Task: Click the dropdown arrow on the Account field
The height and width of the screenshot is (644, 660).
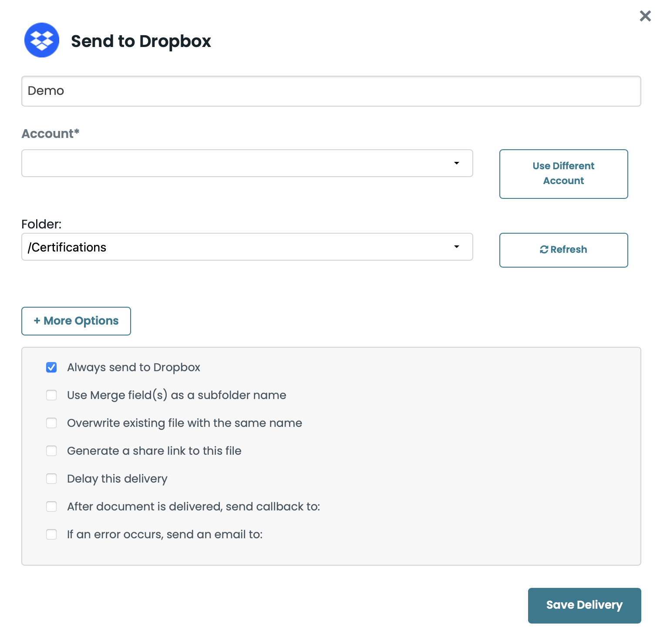Action: pyautogui.click(x=456, y=163)
